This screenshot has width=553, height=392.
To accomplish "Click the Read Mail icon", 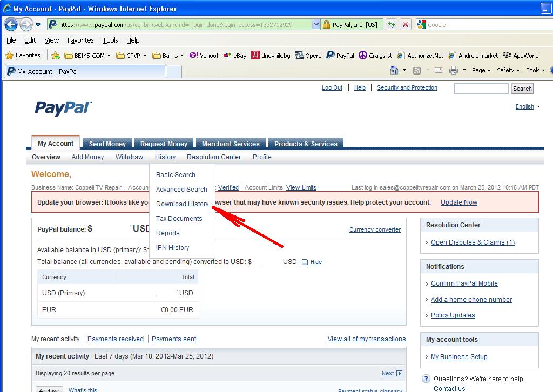I will (439, 71).
